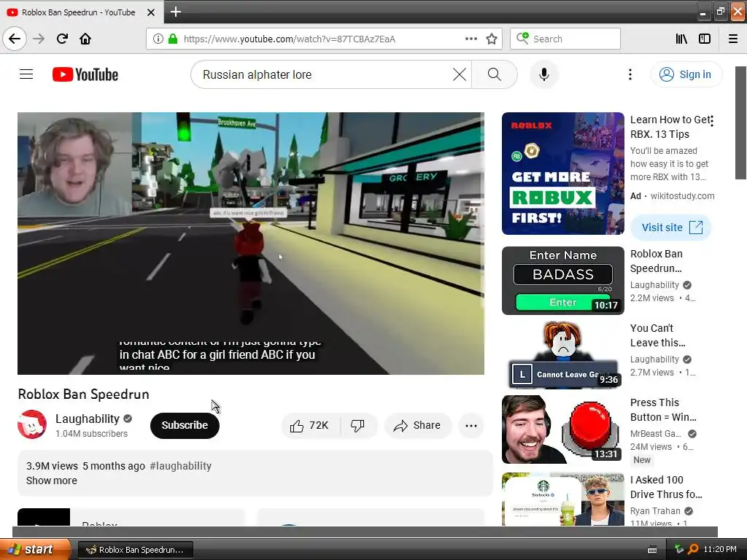Screen dimensions: 747x560
Task: Share the Roblox Ban Speedrun video
Action: click(x=417, y=425)
